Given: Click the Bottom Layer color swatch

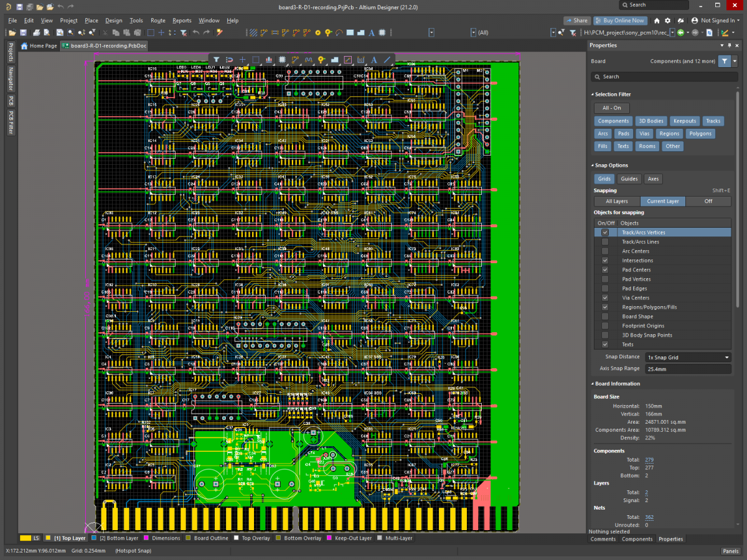Looking at the screenshot, I should click(x=94, y=538).
